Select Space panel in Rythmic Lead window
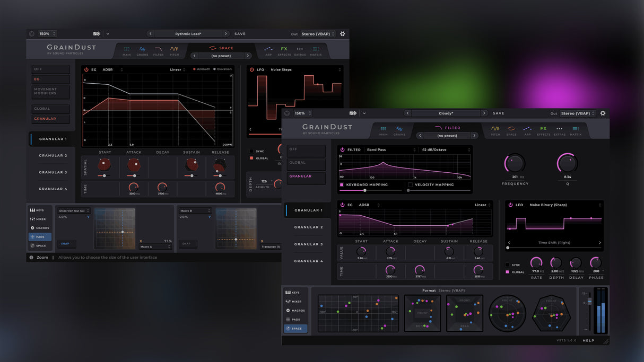644x362 pixels. [x=40, y=246]
